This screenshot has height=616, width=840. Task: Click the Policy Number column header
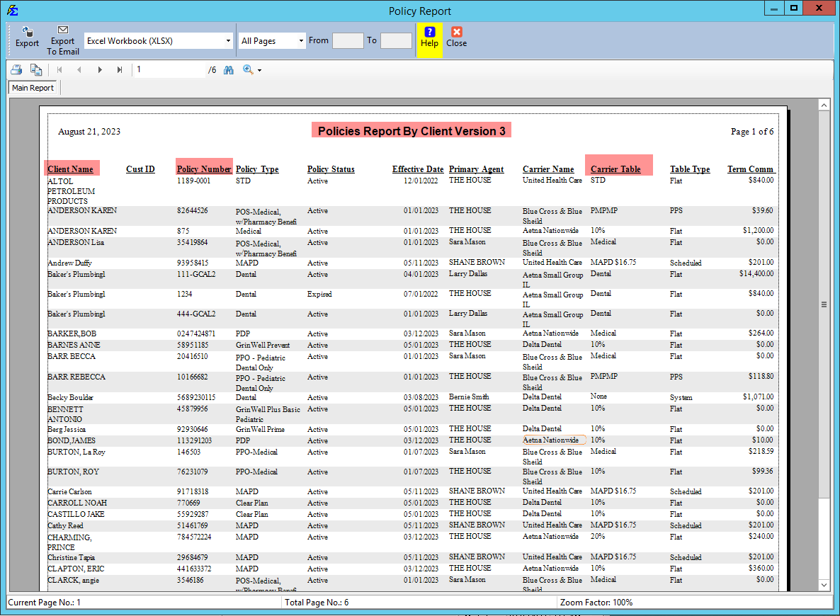pyautogui.click(x=204, y=169)
